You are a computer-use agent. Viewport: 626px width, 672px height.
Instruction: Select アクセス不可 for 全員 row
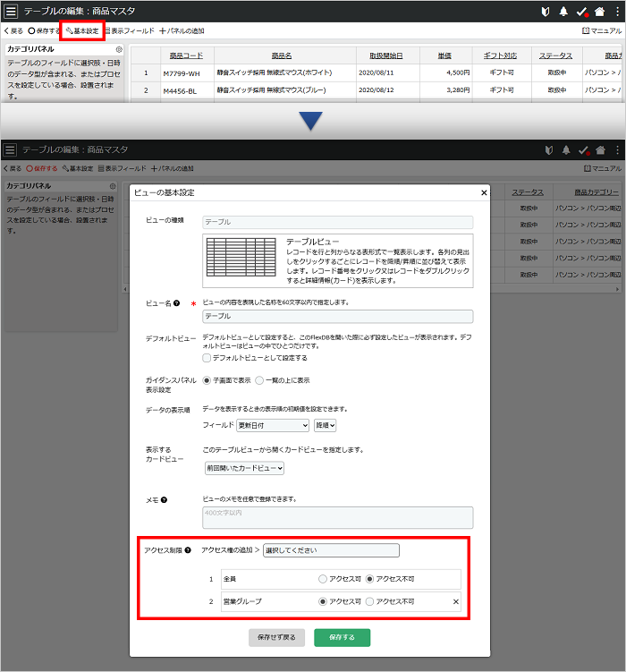point(369,579)
